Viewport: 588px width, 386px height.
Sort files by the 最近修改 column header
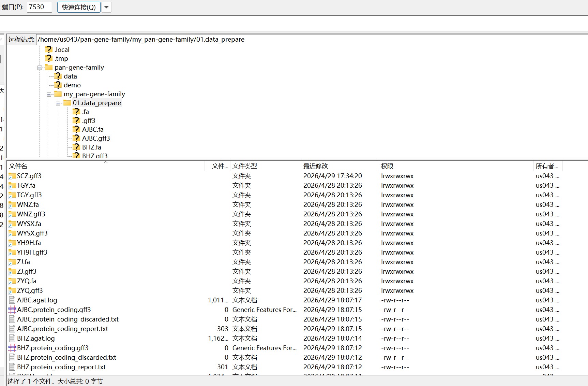[315, 166]
